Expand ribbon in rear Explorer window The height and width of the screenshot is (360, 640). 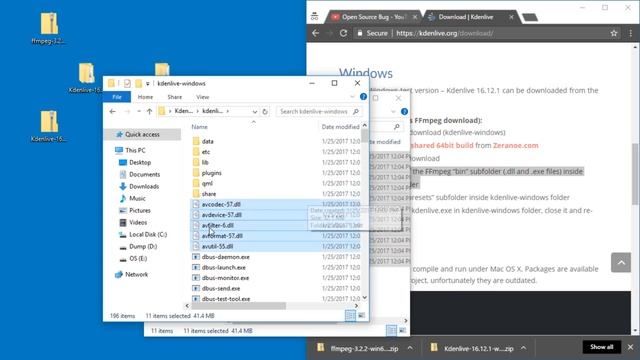(x=393, y=111)
